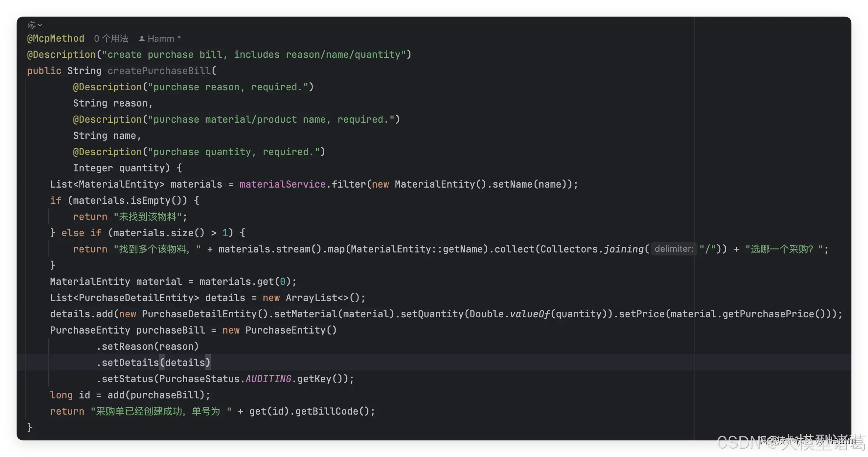Click the joining static method call

623,249
